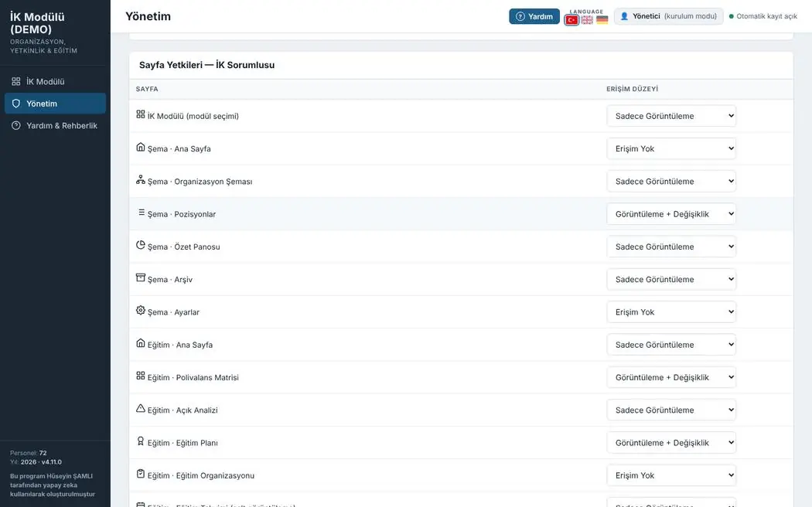Click the grid icon in the Polivalans Matrisi row
The width and height of the screenshot is (812, 507).
[x=140, y=376]
